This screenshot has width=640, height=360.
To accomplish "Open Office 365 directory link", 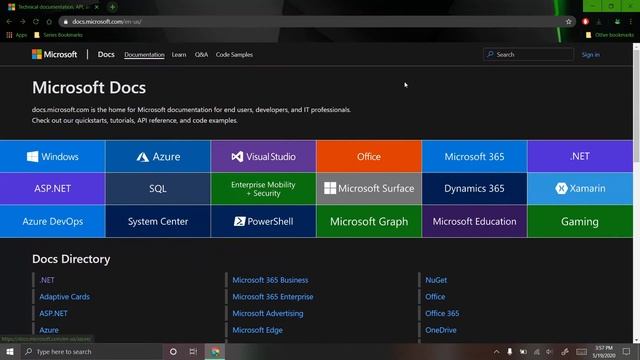I will [x=442, y=313].
